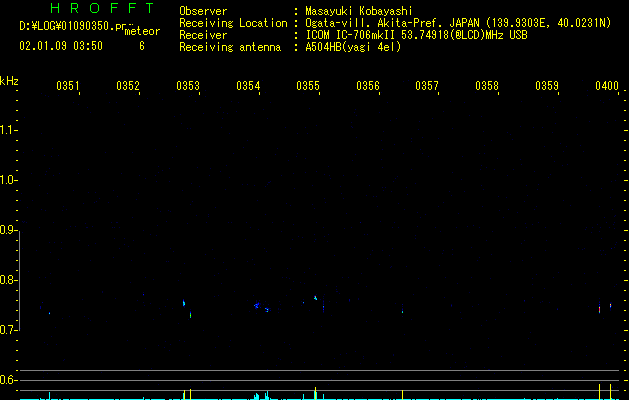
Task: Click the meteor label
Action: click(142, 31)
